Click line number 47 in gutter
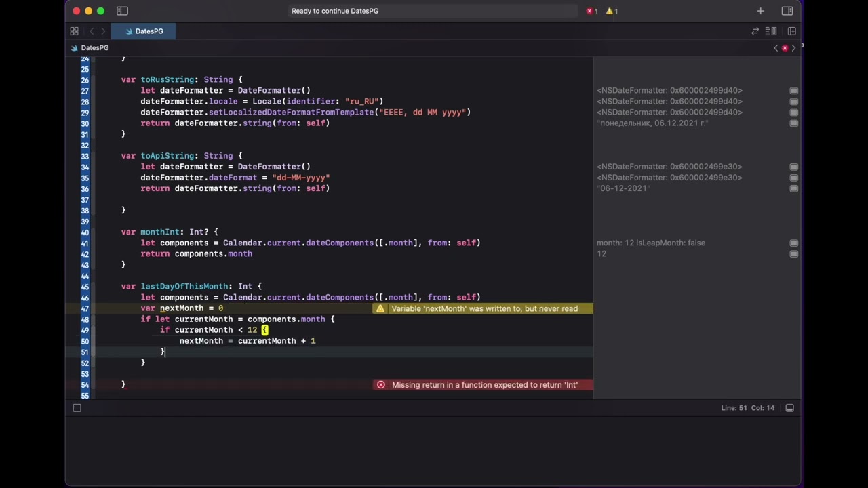868x488 pixels. 85,308
